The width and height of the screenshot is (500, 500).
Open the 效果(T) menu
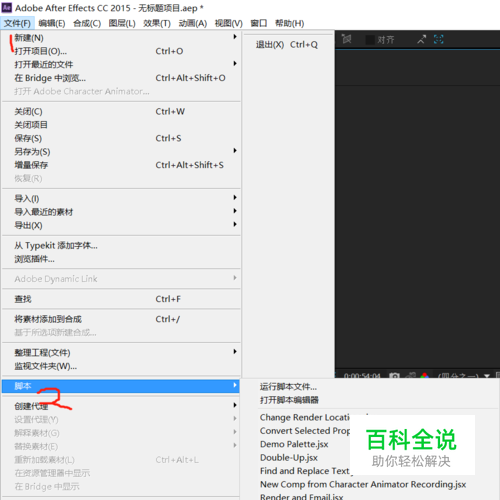click(157, 23)
